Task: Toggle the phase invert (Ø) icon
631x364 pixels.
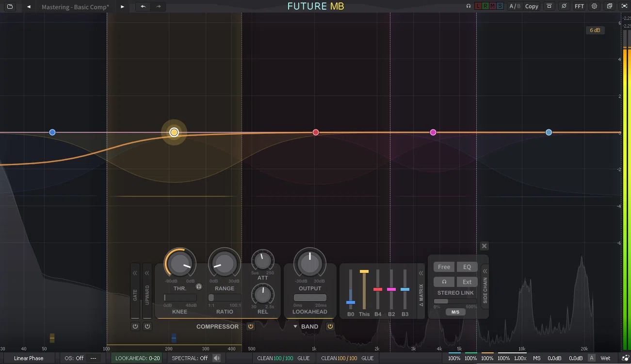Action: (x=564, y=6)
